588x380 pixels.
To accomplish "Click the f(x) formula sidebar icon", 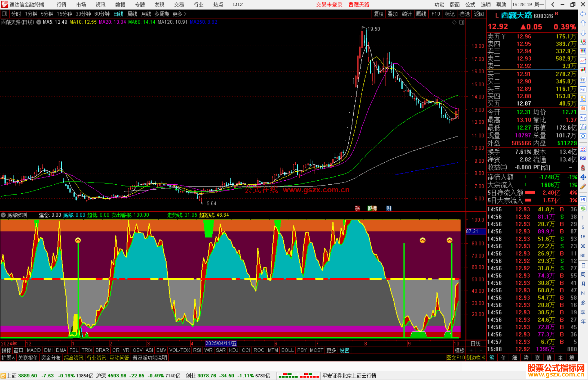I will click(x=583, y=127).
